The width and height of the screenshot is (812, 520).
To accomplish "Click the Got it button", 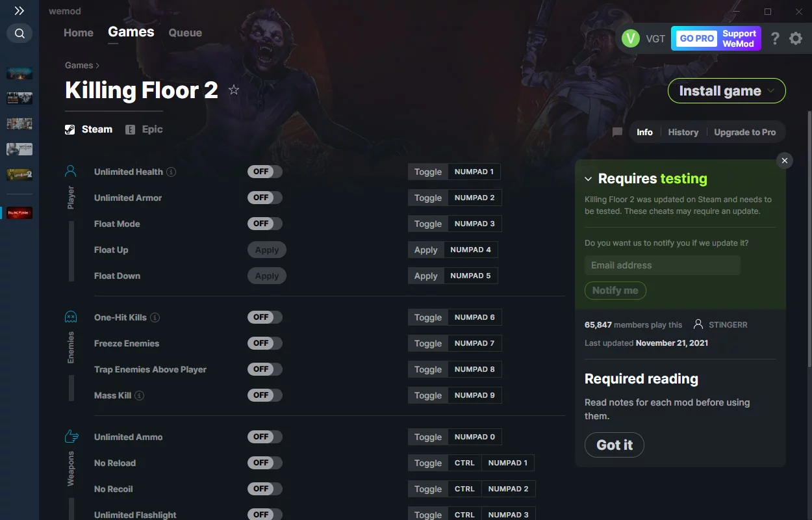I will tap(615, 445).
